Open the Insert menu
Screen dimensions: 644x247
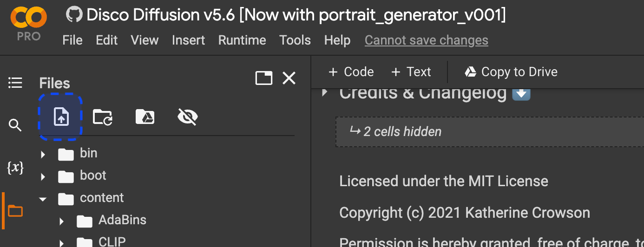(188, 40)
